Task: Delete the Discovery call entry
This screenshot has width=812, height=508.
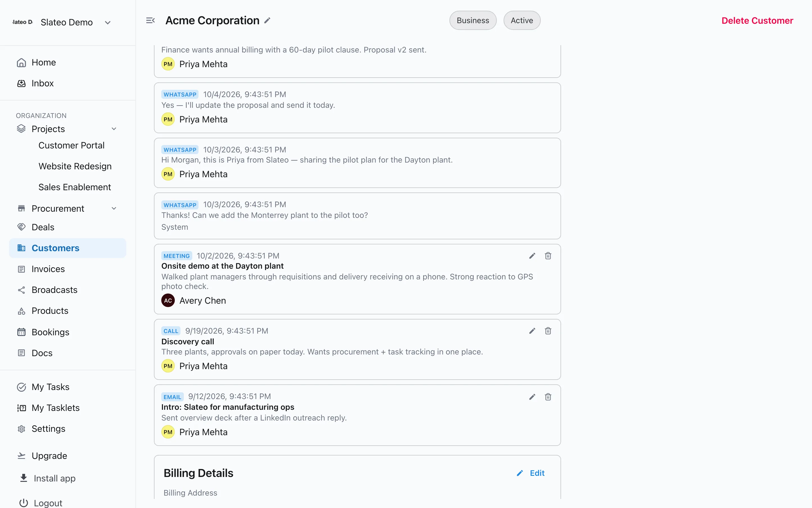Action: click(x=548, y=331)
